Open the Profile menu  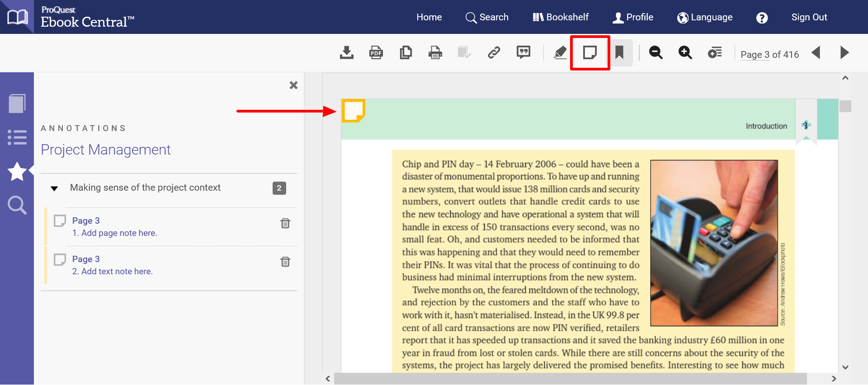633,17
